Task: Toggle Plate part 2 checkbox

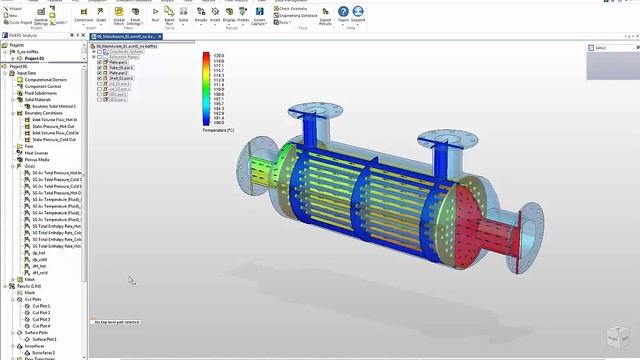Action: click(x=100, y=73)
